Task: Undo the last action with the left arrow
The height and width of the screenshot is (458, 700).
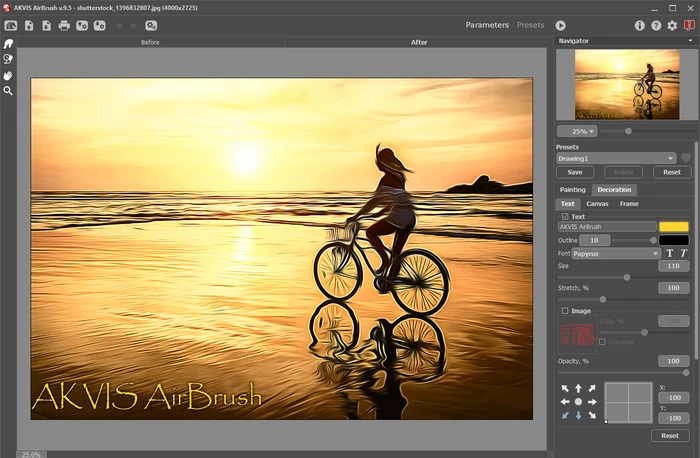Action: [119, 25]
